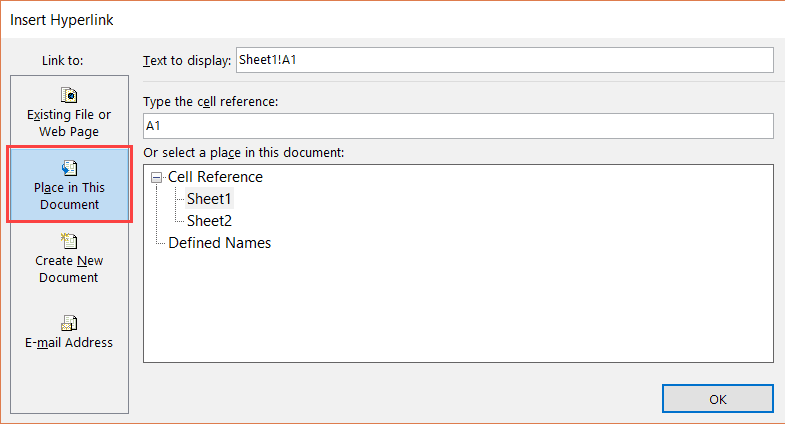Image resolution: width=785 pixels, height=424 pixels.
Task: Select Defined Names in the tree
Action: 219,243
